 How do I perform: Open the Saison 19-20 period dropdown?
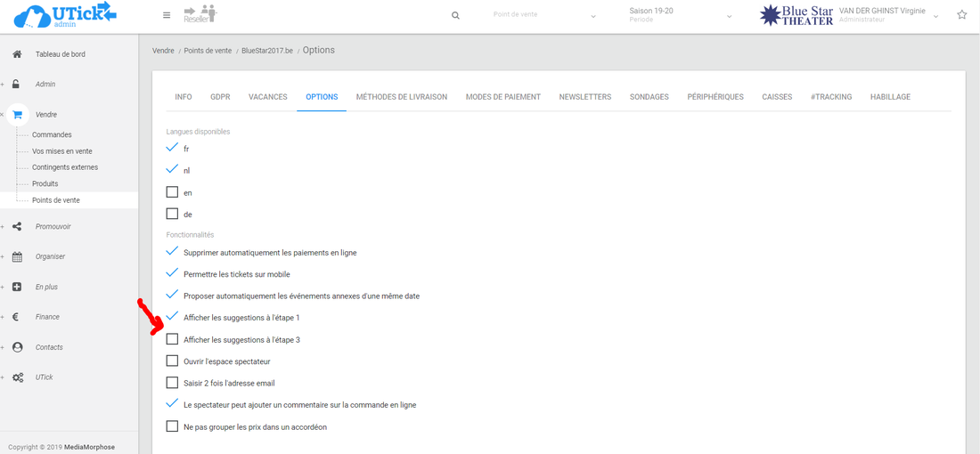click(x=680, y=15)
